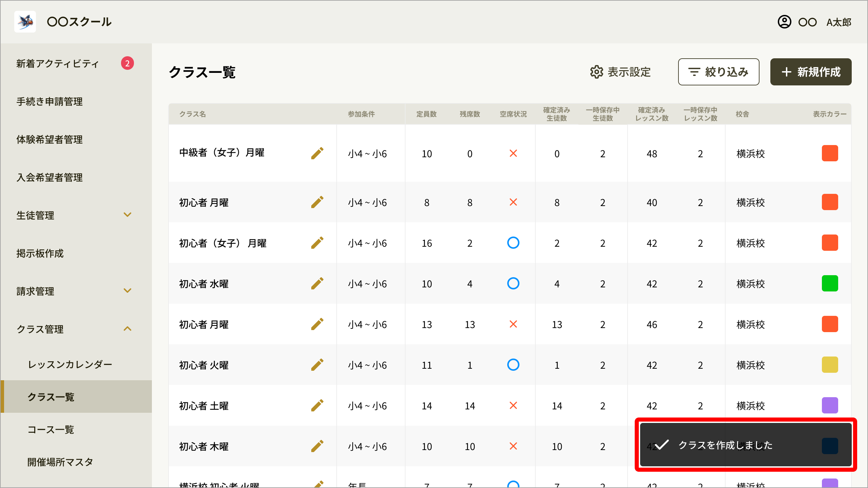Click the school logo icon
The height and width of the screenshot is (488, 868).
click(x=25, y=22)
